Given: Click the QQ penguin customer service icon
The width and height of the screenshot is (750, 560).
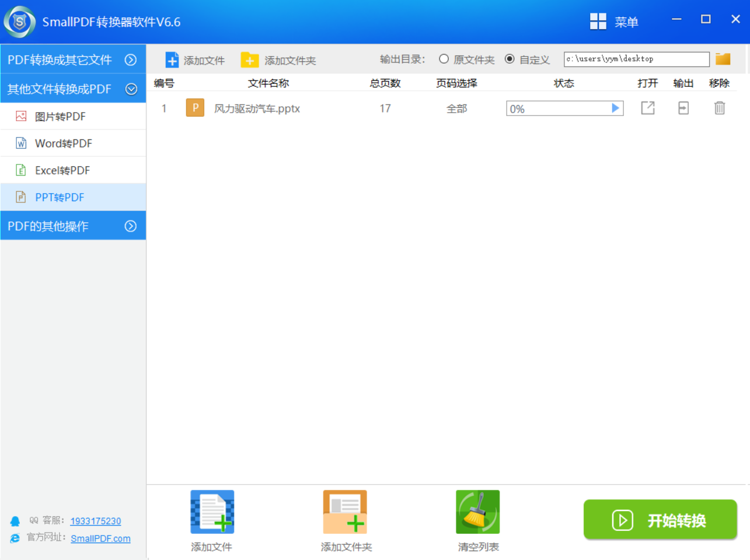Looking at the screenshot, I should (15, 521).
